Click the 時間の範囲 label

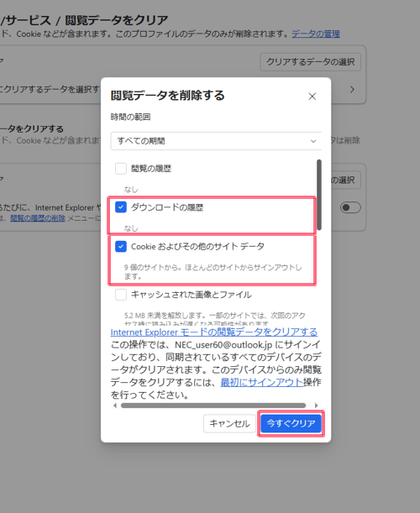click(x=130, y=117)
